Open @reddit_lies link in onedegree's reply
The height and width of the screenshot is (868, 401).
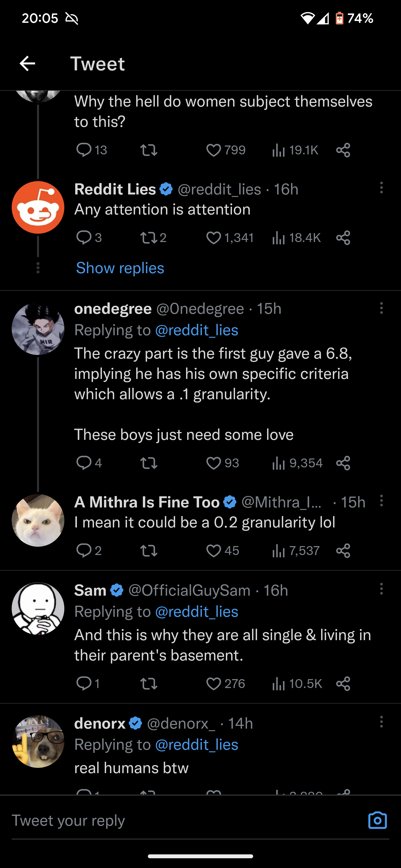tap(197, 330)
